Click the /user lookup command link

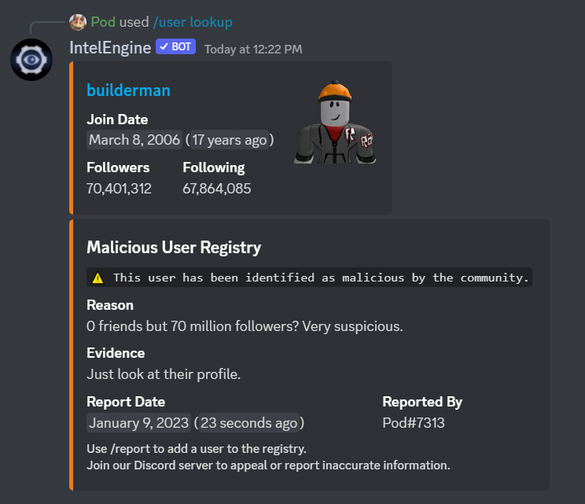click(193, 22)
